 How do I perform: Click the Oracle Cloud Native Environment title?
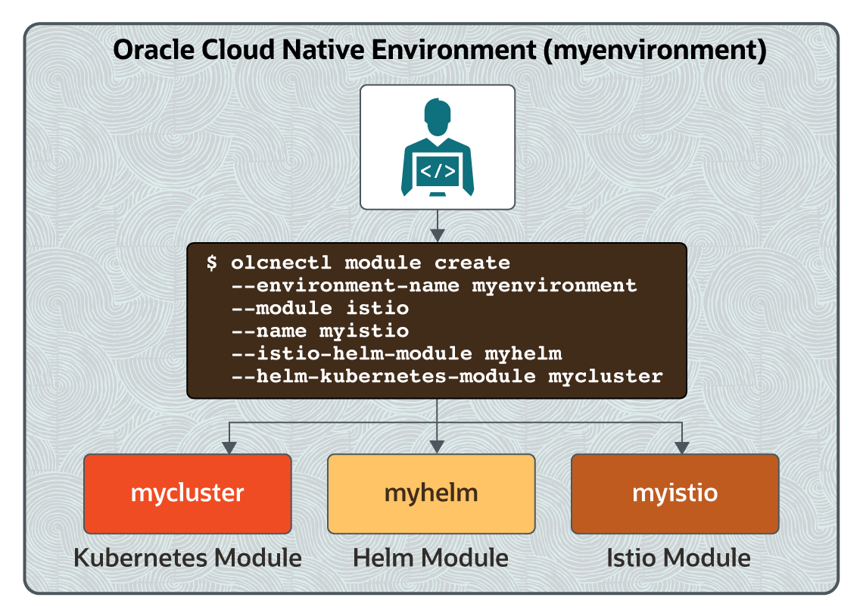coord(440,50)
